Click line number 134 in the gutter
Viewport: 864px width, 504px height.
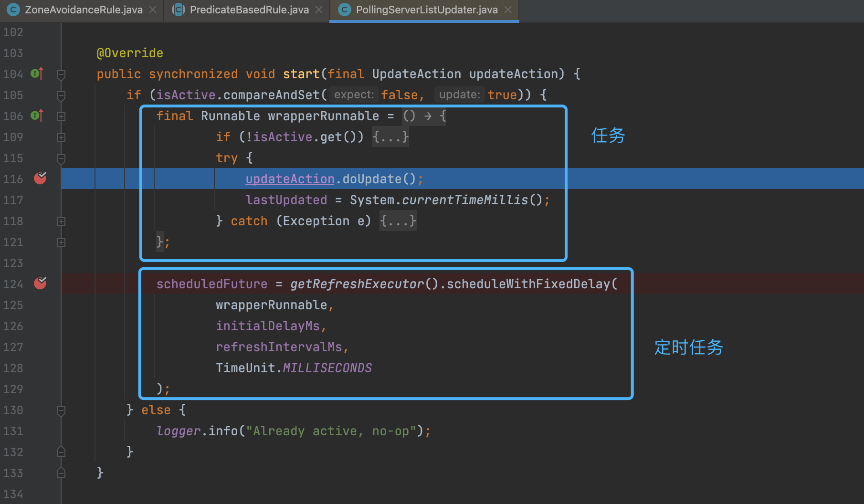point(13,494)
